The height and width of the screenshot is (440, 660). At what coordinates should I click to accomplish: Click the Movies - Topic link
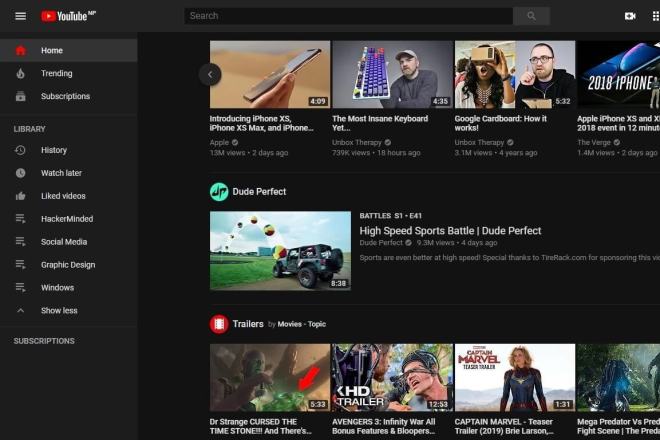[x=301, y=324]
